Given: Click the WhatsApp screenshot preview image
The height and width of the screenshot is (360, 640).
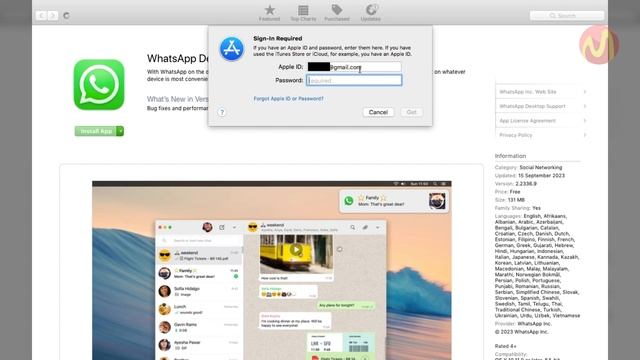Looking at the screenshot, I should [272, 270].
